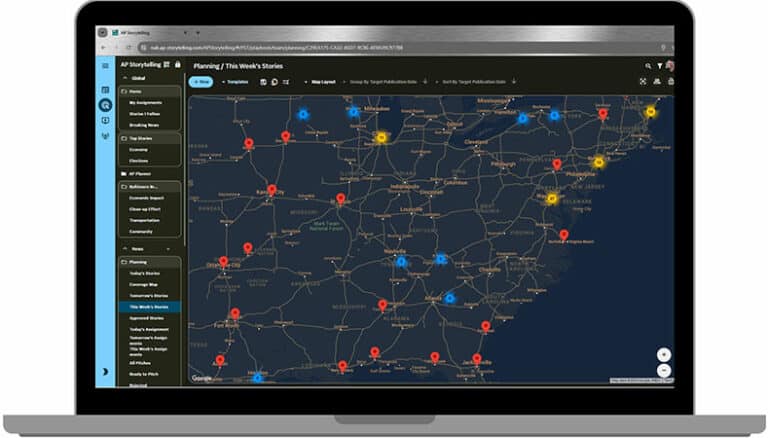Open All Pitches
Viewport: 768px width, 438px height.
click(x=140, y=363)
